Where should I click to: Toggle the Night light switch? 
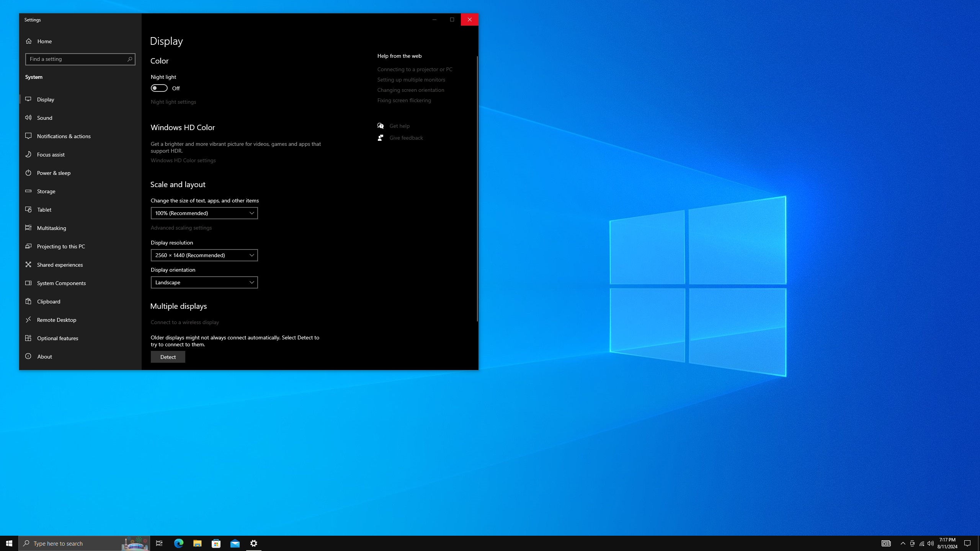click(159, 88)
